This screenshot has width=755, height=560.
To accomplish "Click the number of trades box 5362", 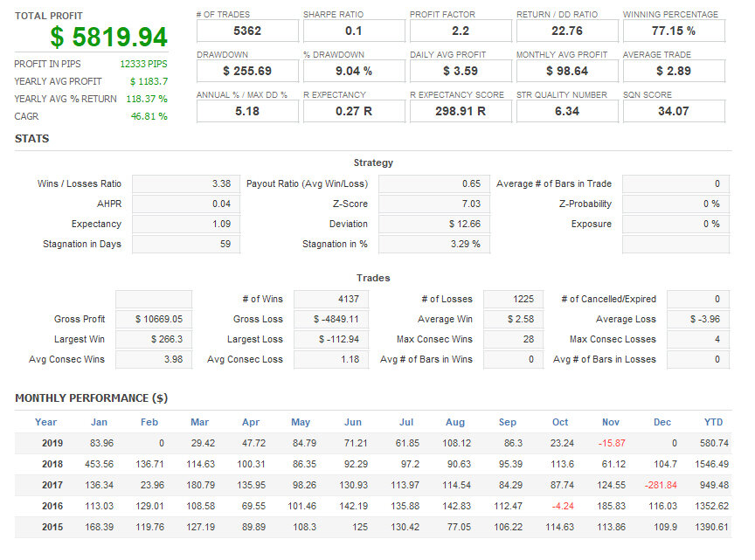I will [x=247, y=31].
